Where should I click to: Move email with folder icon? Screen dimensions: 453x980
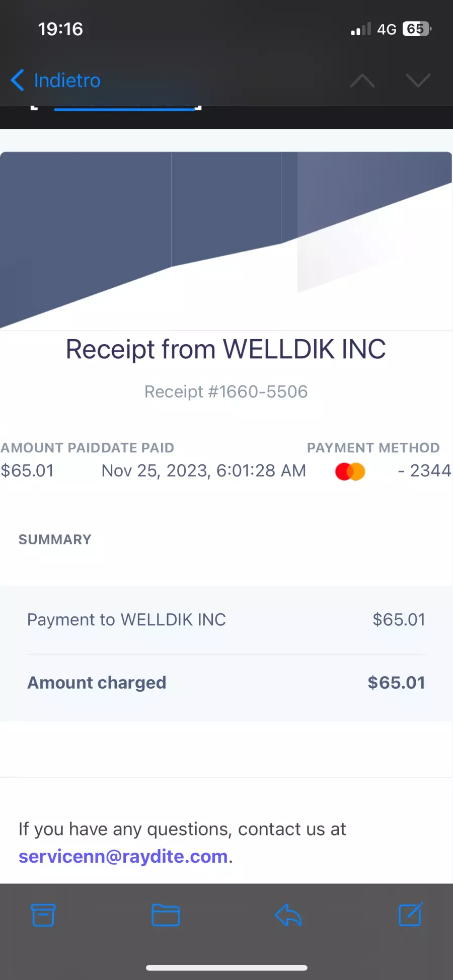[166, 915]
